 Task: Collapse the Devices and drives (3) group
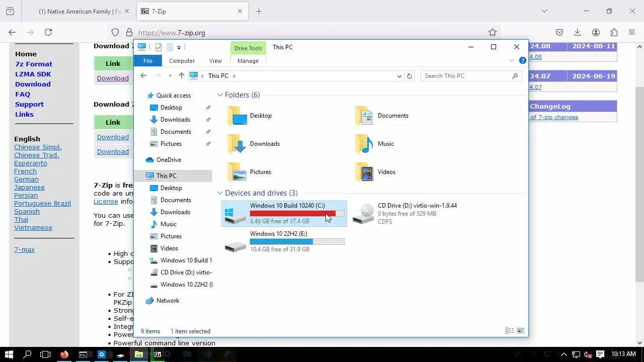220,193
